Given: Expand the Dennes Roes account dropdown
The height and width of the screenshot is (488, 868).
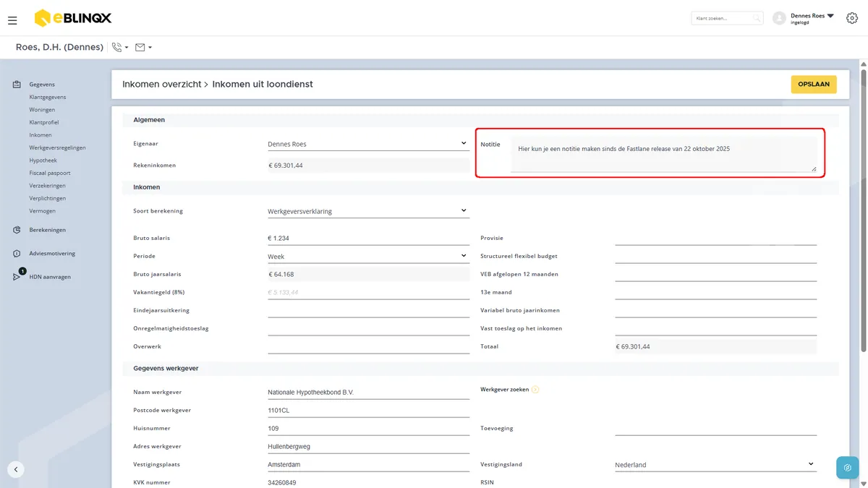Looking at the screenshot, I should point(830,15).
